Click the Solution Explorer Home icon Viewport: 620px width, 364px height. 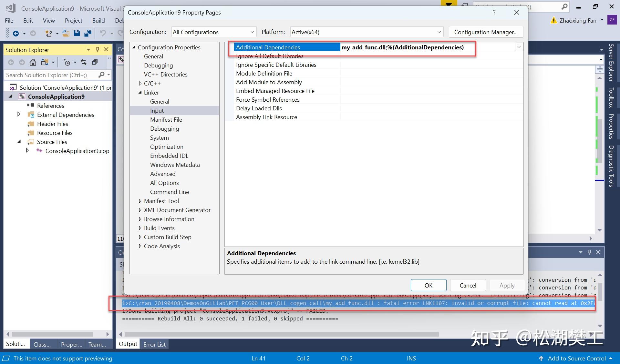33,62
